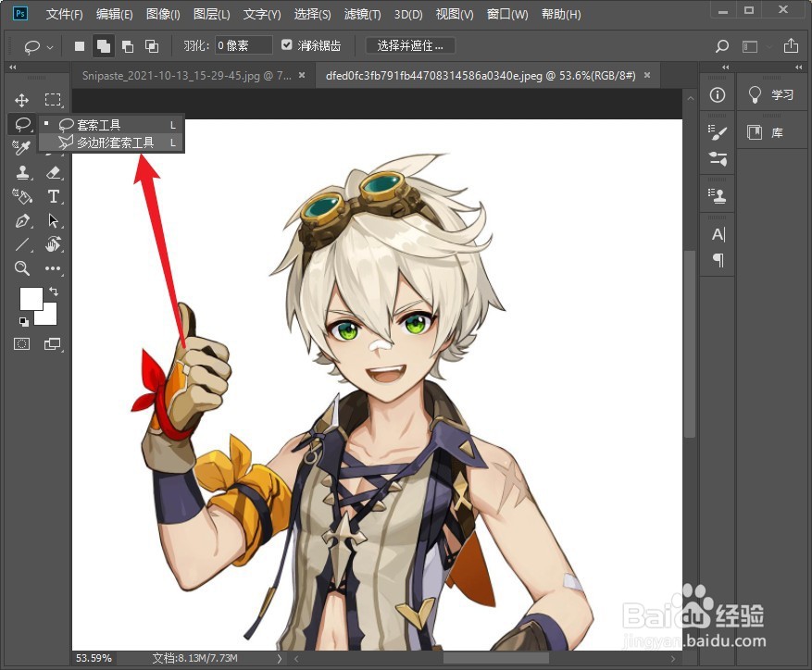The width and height of the screenshot is (812, 670).
Task: Toggle Quick Mask mode
Action: pyautogui.click(x=21, y=344)
